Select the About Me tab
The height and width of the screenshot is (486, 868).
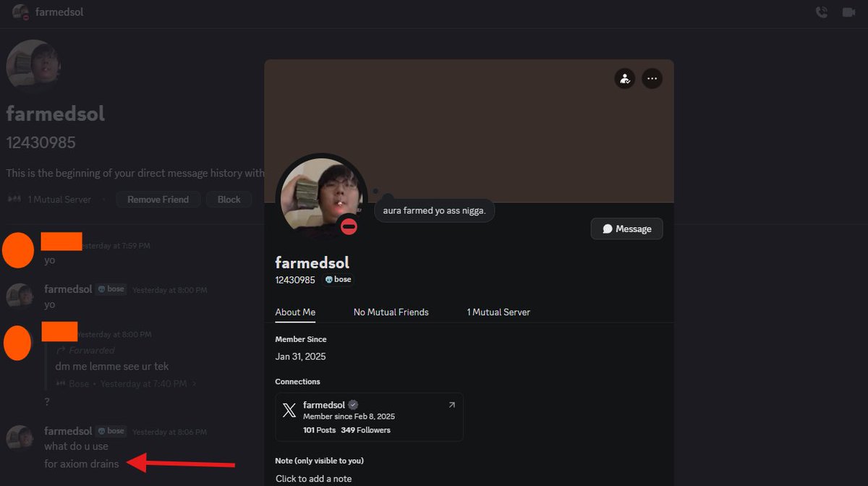[x=295, y=312]
